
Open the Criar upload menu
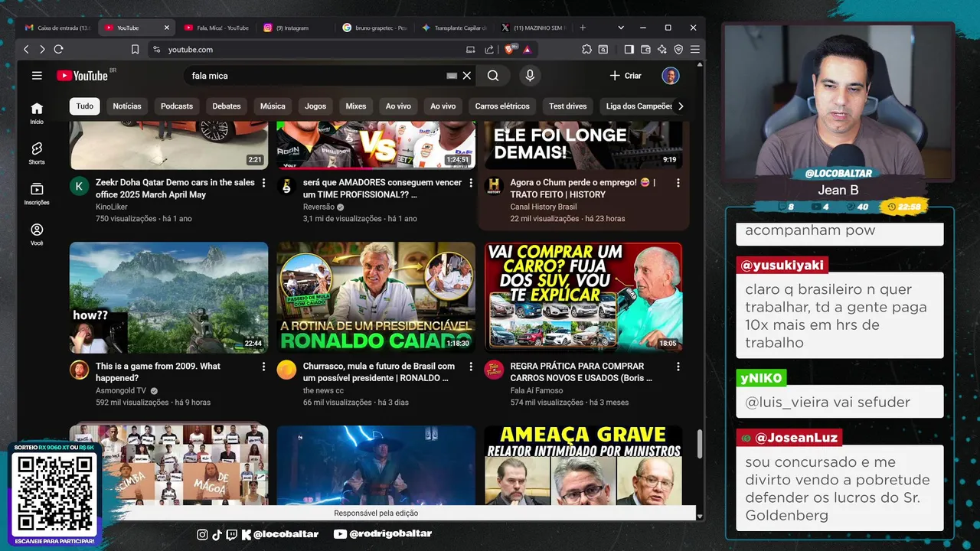(x=626, y=76)
